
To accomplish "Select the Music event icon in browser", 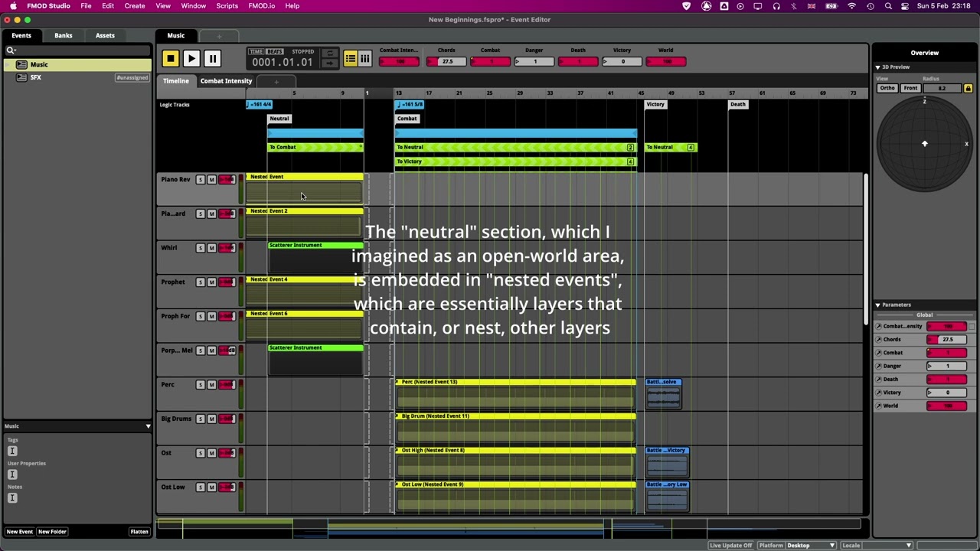I will coord(21,65).
